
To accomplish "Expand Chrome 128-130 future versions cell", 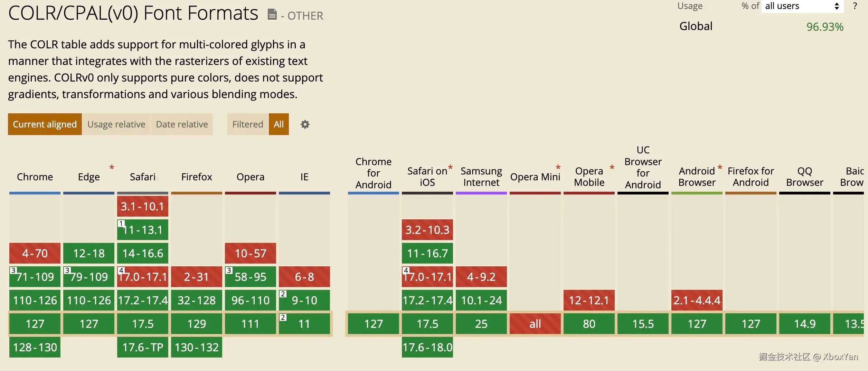I will coord(35,347).
